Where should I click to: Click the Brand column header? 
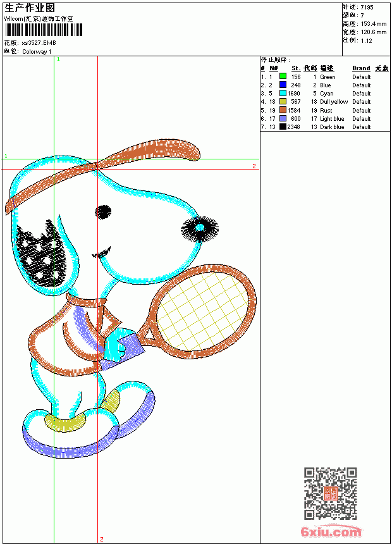pos(361,68)
